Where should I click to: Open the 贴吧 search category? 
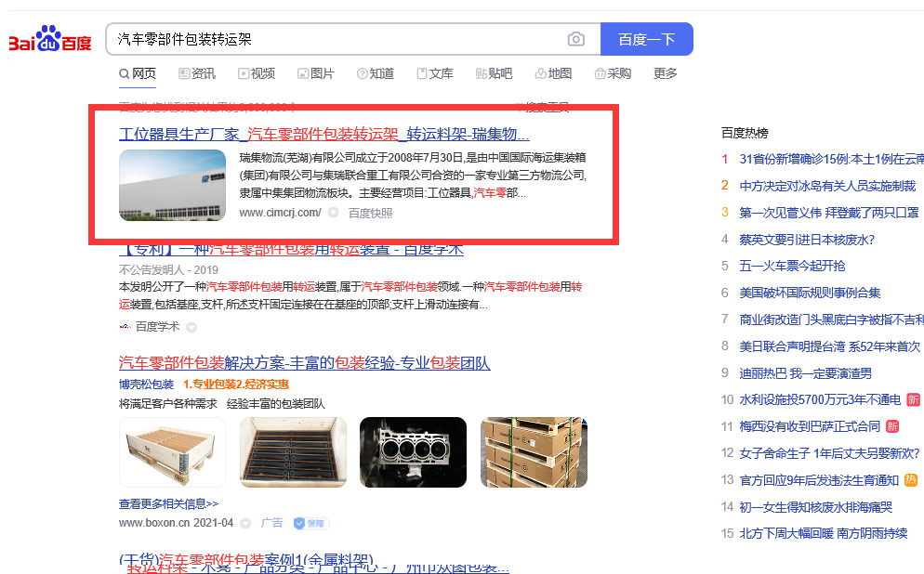tap(494, 73)
